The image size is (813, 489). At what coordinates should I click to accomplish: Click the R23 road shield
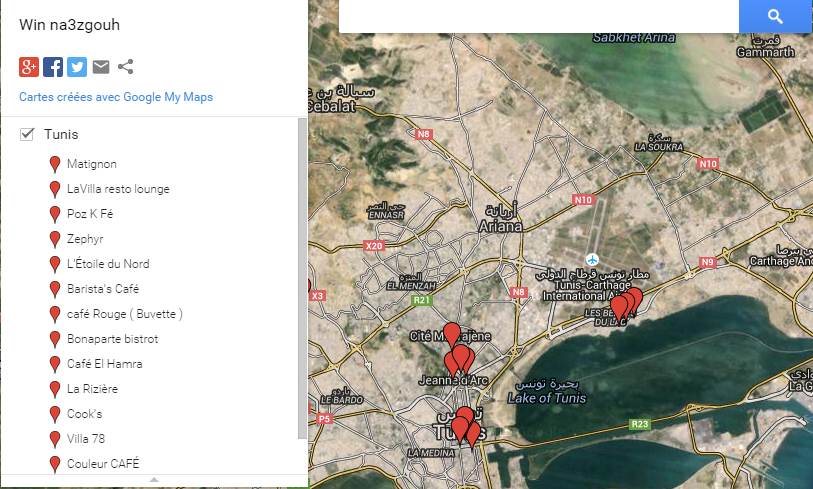(x=640, y=424)
